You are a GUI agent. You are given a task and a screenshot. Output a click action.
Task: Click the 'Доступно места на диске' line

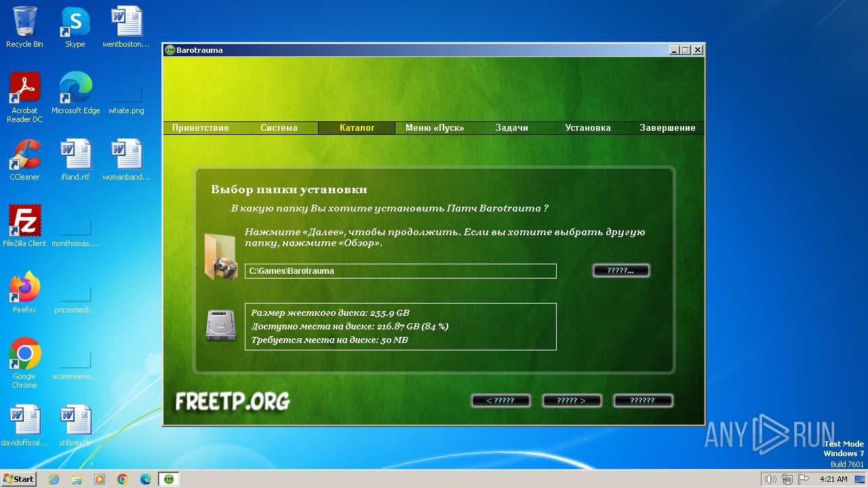[x=350, y=327]
